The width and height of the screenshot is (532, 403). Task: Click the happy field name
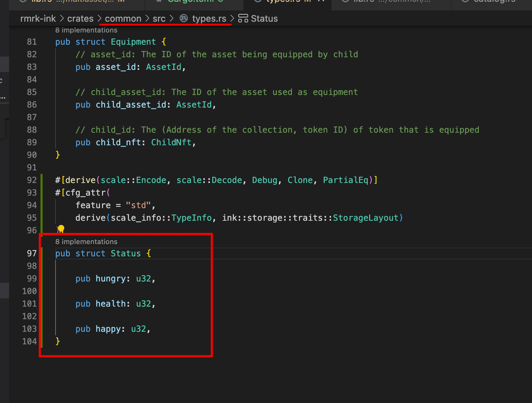(x=108, y=329)
